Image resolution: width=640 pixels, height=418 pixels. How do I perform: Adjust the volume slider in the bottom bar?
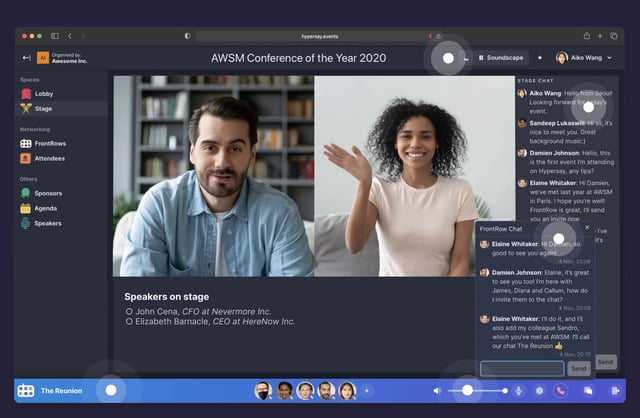[478, 391]
